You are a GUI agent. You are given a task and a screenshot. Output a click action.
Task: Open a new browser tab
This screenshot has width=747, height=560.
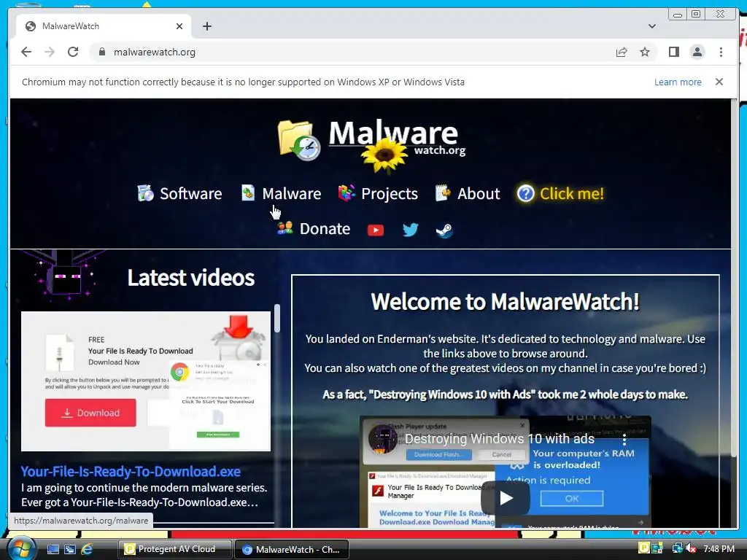pos(206,26)
